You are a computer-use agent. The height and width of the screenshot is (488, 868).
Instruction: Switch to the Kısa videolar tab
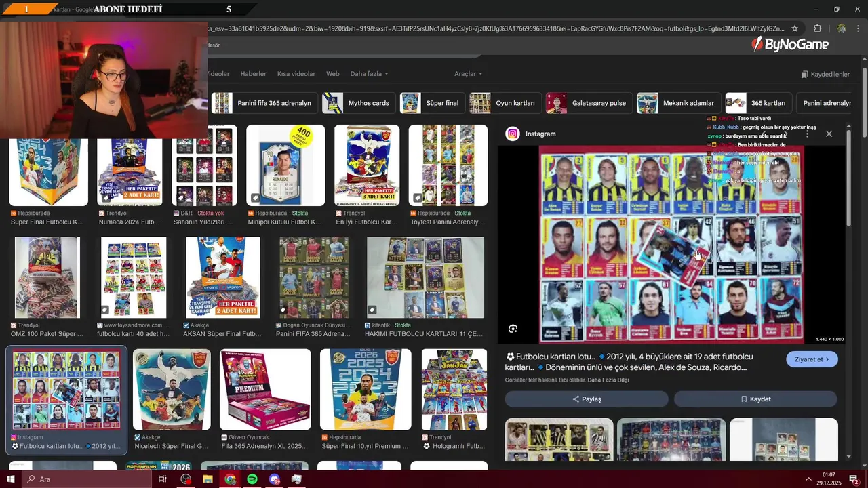pyautogui.click(x=296, y=73)
